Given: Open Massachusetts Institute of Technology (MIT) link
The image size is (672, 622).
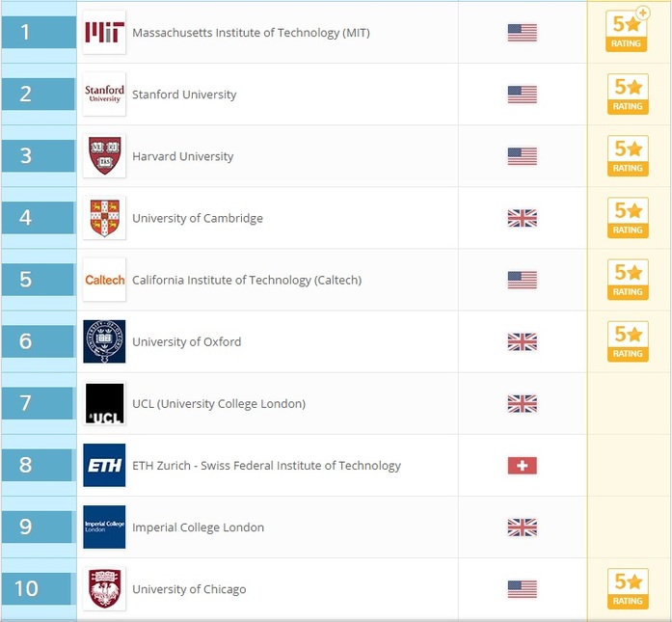Looking at the screenshot, I should click(x=251, y=33).
